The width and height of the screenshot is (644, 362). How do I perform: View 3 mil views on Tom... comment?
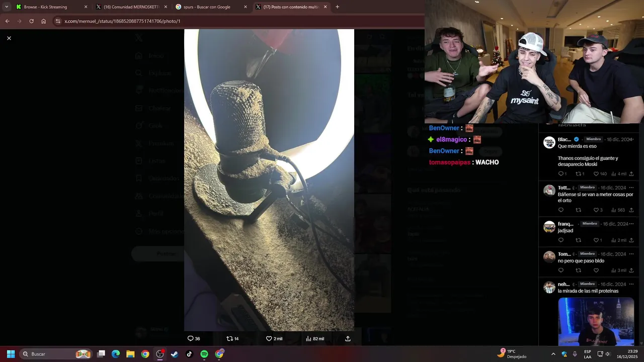(x=619, y=270)
